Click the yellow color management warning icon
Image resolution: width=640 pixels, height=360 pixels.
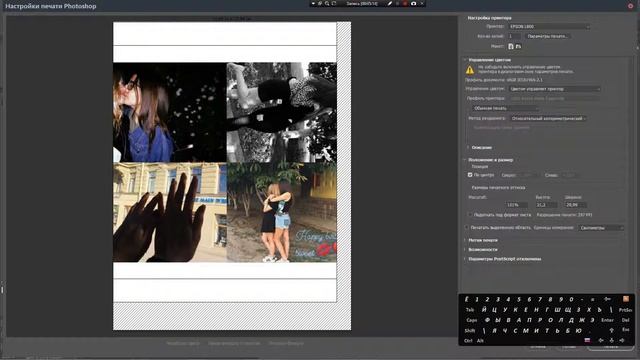click(x=470, y=70)
